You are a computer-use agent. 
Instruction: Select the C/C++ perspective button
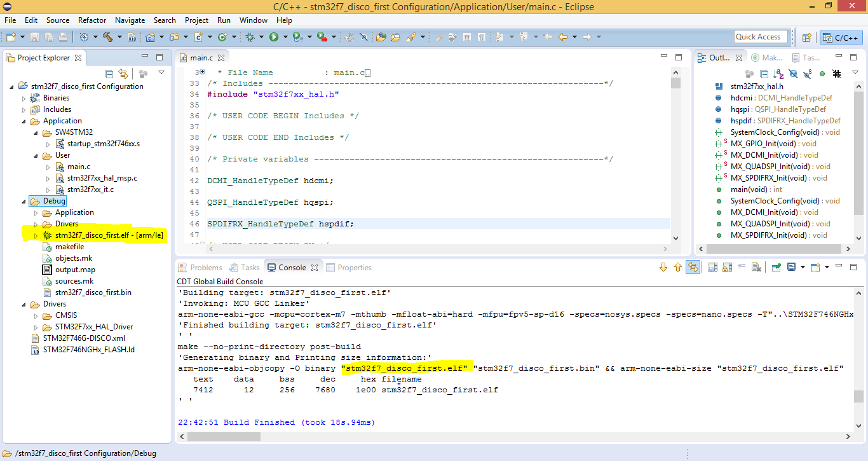841,37
